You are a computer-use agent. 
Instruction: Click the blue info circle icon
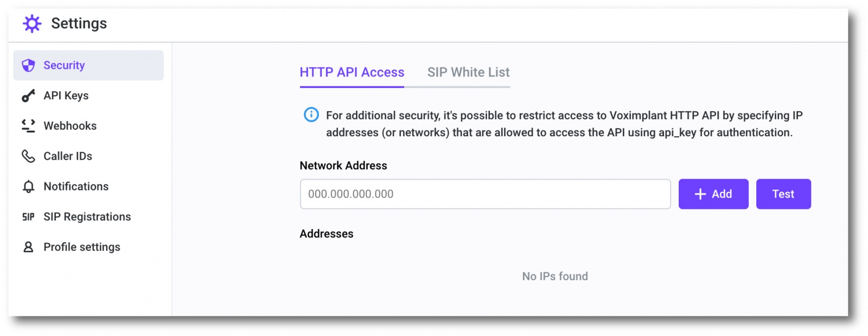point(311,115)
